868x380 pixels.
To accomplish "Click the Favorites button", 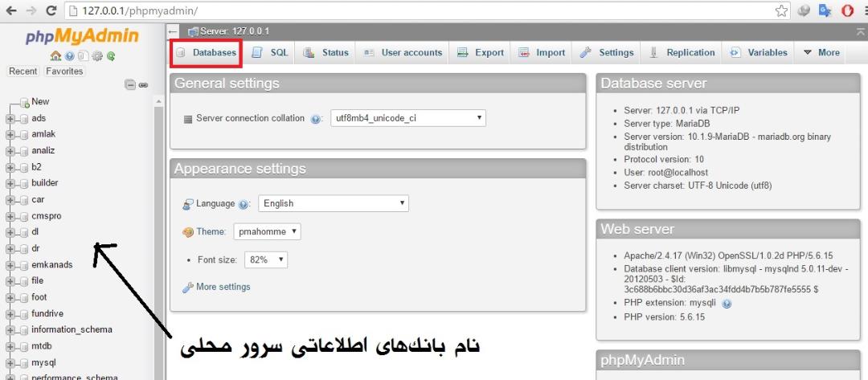I will pyautogui.click(x=64, y=72).
